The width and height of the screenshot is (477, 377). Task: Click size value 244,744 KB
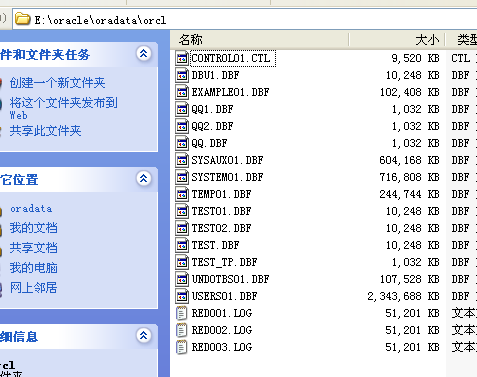click(x=409, y=194)
